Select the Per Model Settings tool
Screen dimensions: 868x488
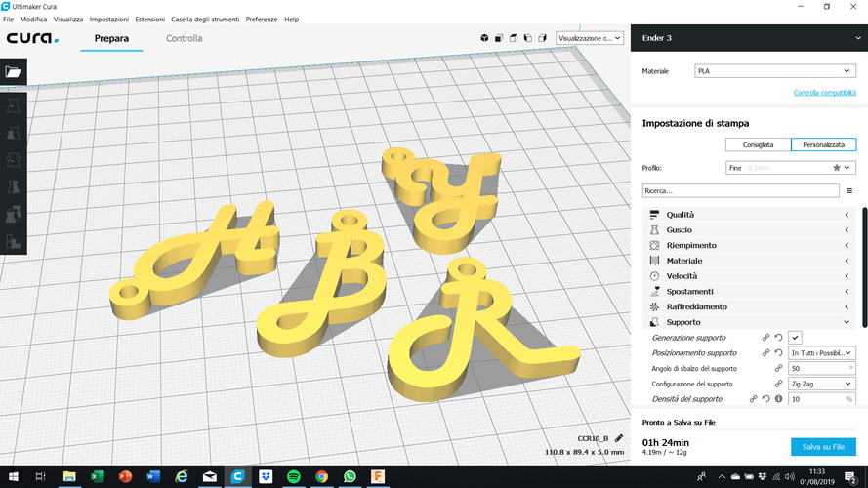coord(14,214)
